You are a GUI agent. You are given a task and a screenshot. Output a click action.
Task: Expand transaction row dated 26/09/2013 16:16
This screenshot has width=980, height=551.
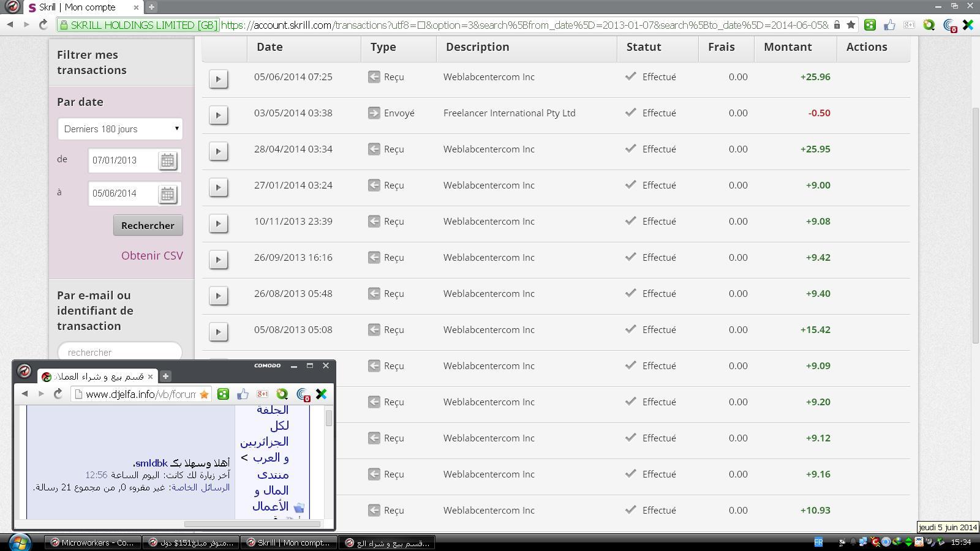[x=219, y=260]
